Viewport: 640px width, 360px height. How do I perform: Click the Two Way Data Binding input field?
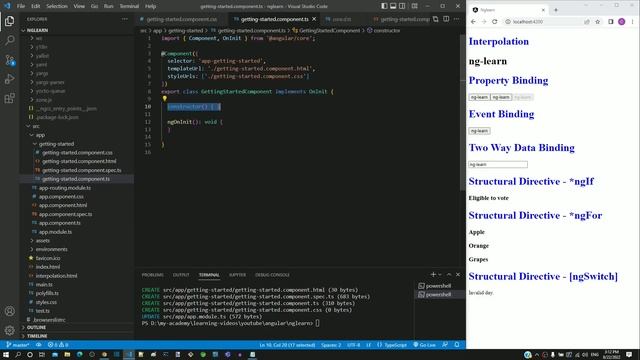(x=498, y=164)
